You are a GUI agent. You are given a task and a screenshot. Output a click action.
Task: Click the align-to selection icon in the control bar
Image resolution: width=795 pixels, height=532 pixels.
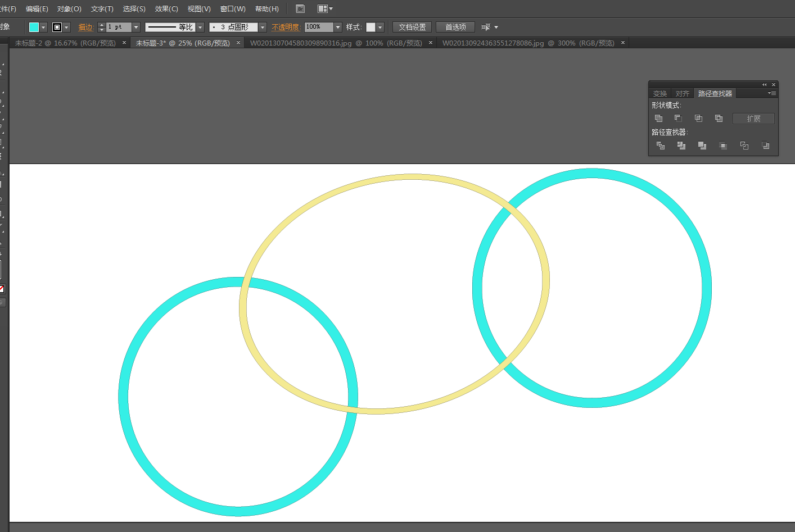click(x=486, y=27)
